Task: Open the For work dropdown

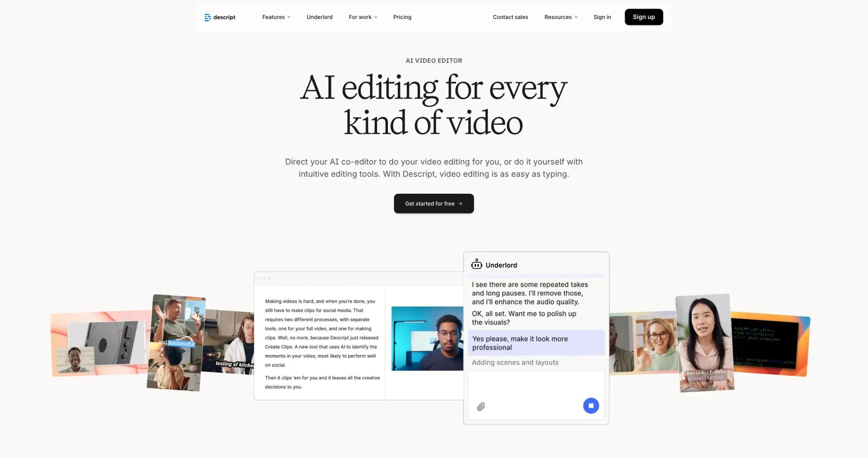Action: (363, 17)
